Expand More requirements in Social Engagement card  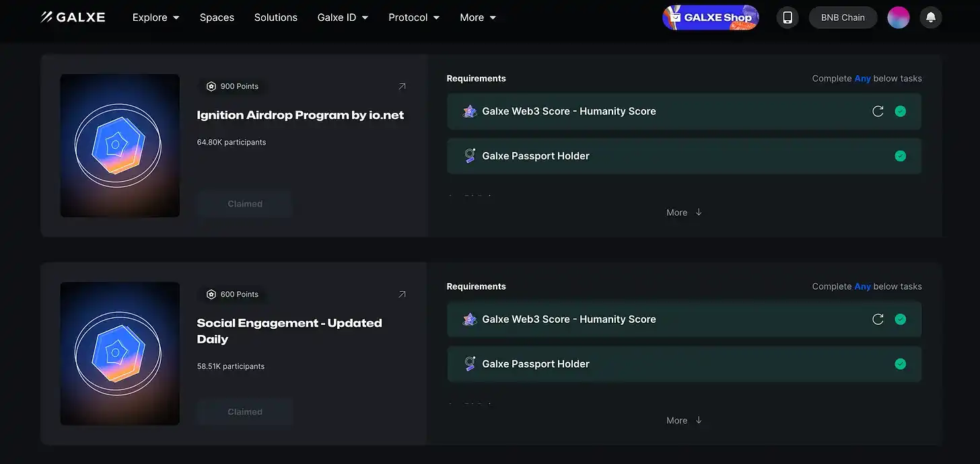click(685, 420)
